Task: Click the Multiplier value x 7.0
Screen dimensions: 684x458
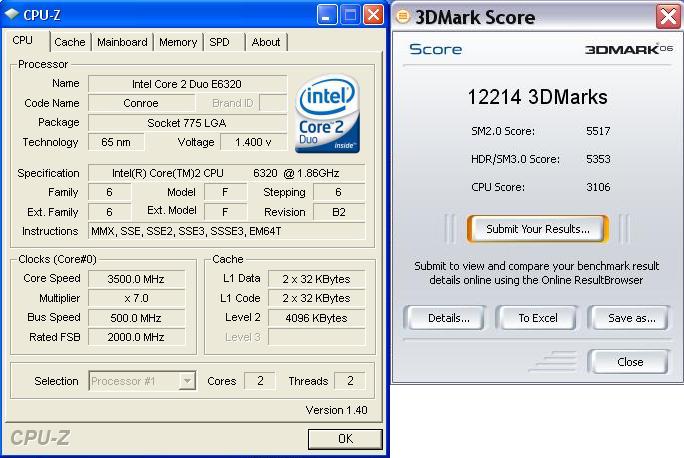Action: [136, 298]
